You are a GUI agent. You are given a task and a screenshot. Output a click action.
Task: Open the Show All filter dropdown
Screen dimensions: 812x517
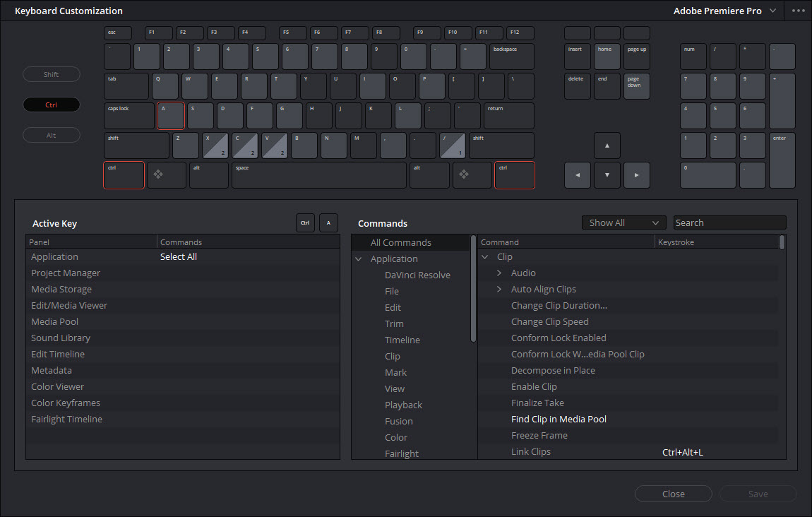(624, 222)
